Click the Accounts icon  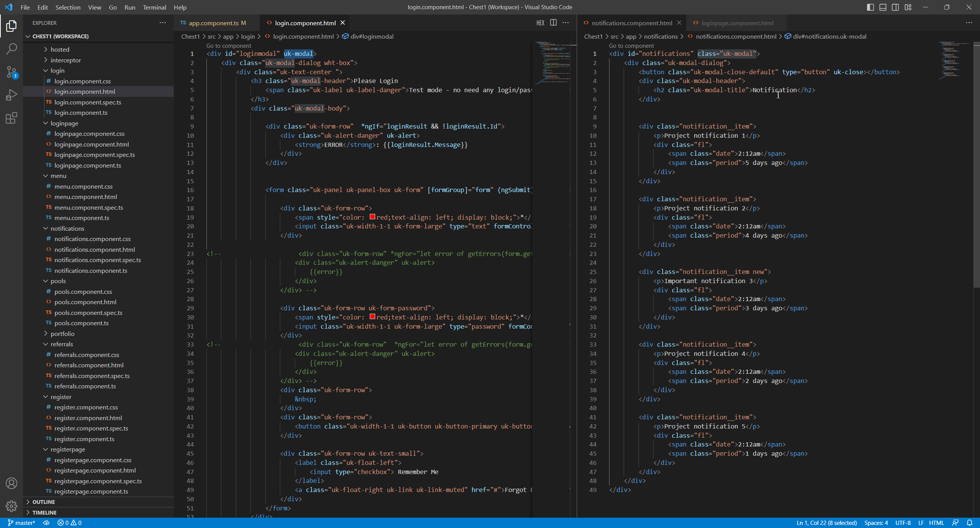(x=11, y=483)
